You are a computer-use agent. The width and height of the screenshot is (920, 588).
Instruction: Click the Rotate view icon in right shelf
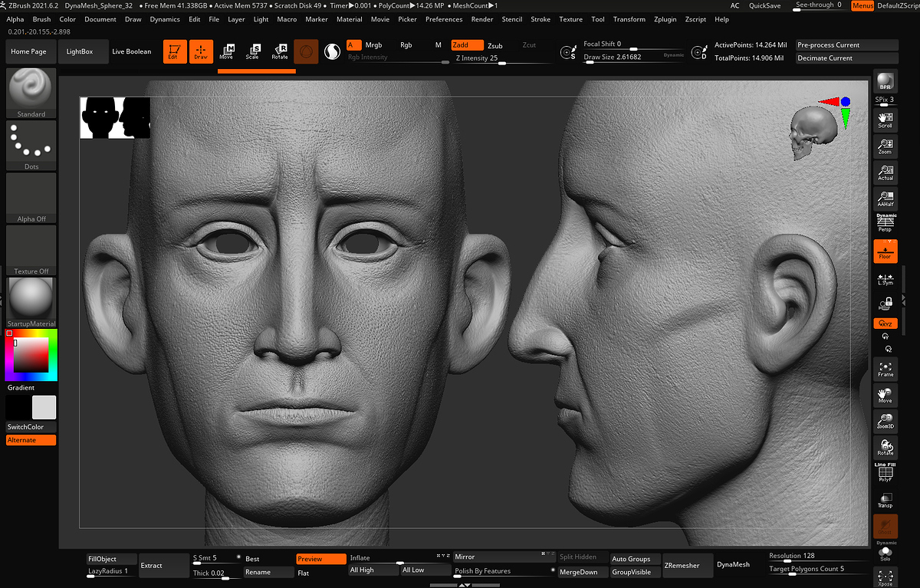[x=886, y=447]
